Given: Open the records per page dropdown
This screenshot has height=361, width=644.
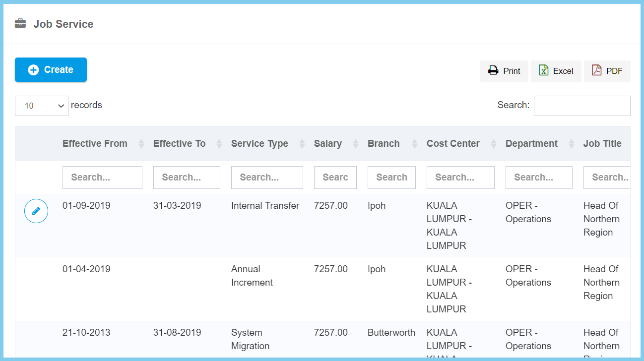Looking at the screenshot, I should [42, 106].
